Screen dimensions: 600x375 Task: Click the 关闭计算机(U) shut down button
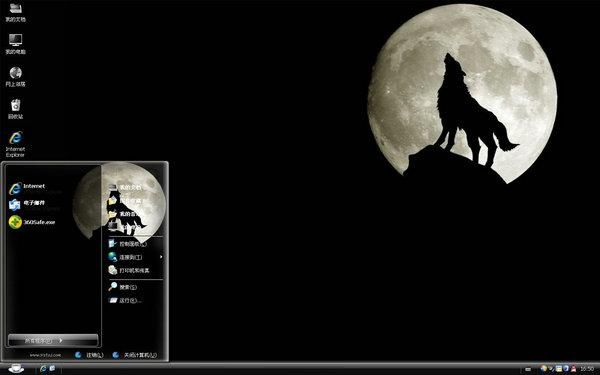[x=135, y=355]
